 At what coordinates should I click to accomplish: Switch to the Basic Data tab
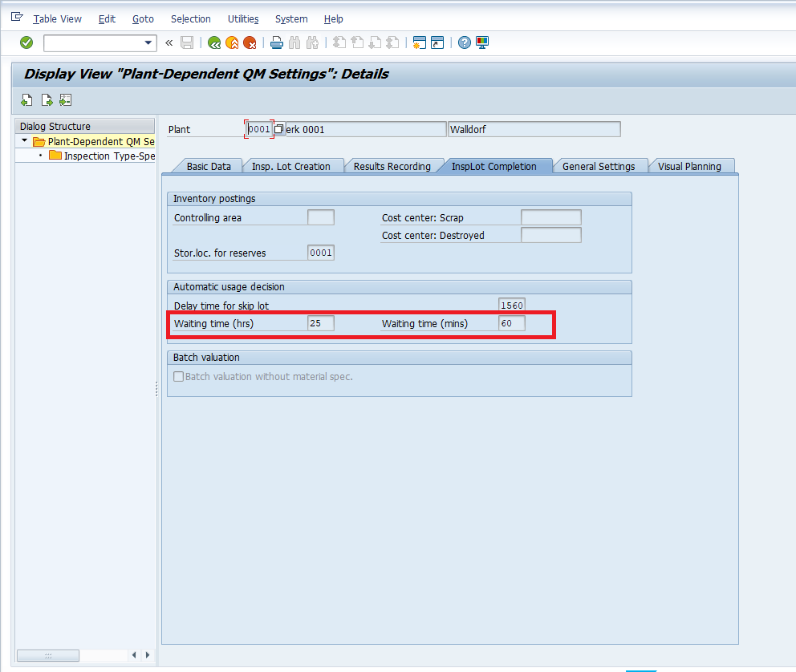(208, 166)
